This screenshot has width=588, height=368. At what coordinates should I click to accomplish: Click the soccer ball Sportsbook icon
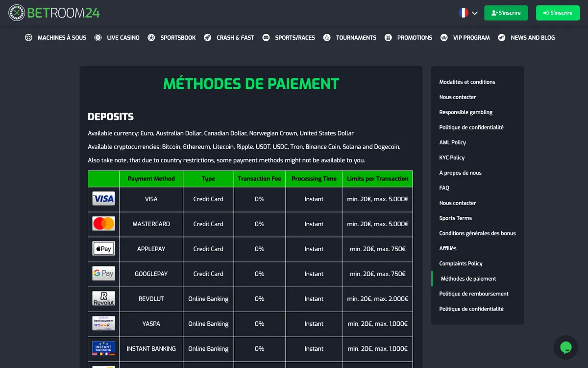click(x=151, y=37)
